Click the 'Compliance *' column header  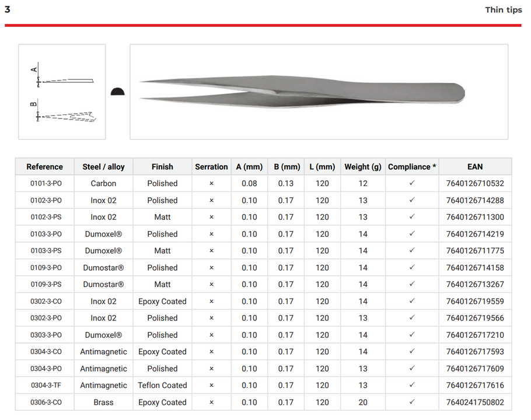click(x=412, y=167)
